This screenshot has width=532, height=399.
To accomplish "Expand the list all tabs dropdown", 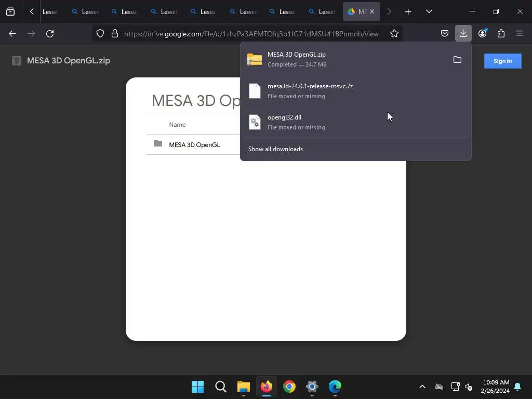I will [x=429, y=11].
